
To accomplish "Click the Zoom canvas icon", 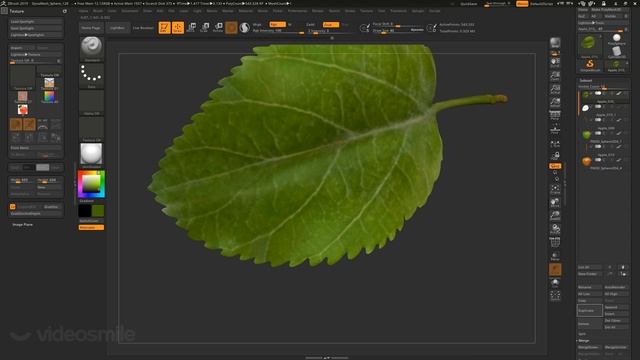I will [555, 76].
